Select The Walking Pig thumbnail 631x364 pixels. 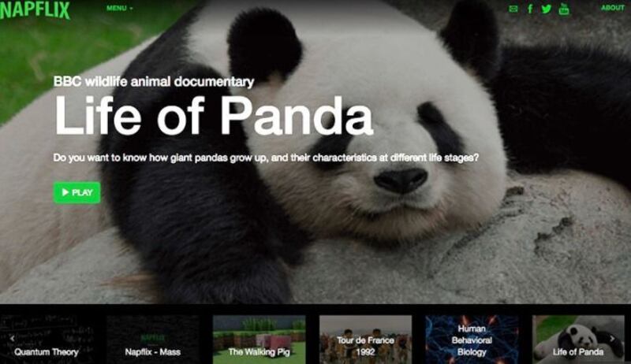tap(259, 340)
